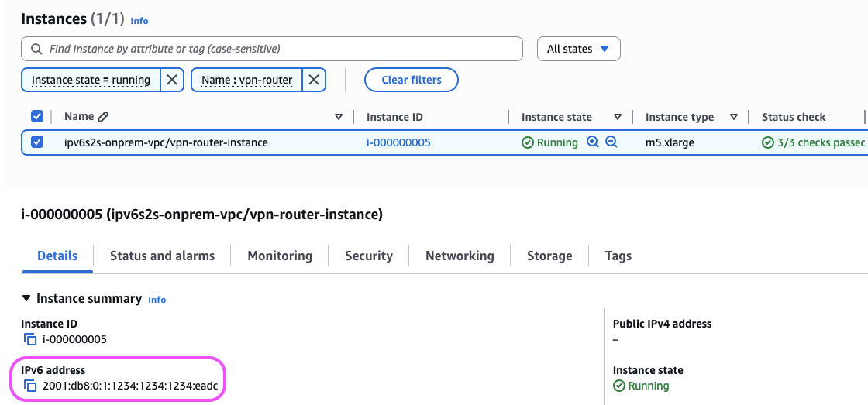
Task: Click the Clear filters button
Action: [x=412, y=80]
